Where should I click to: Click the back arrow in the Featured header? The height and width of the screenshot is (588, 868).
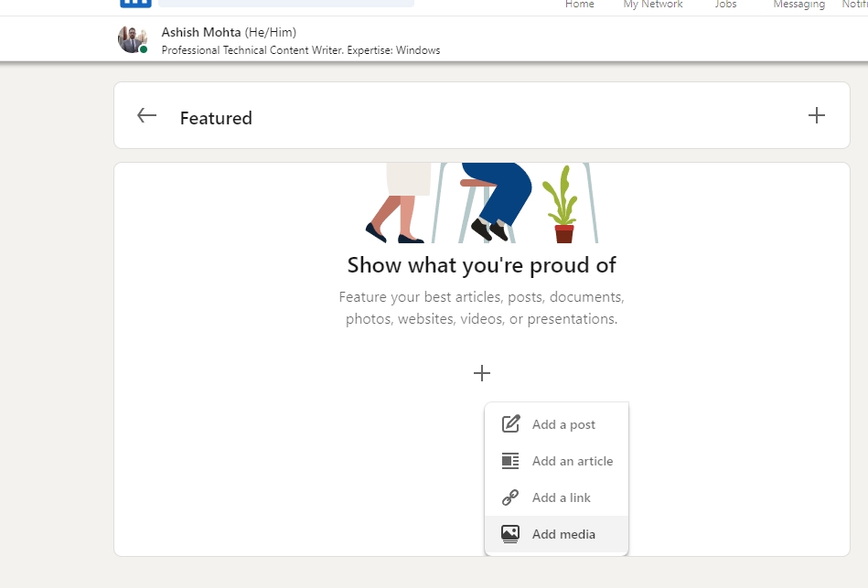point(146,115)
